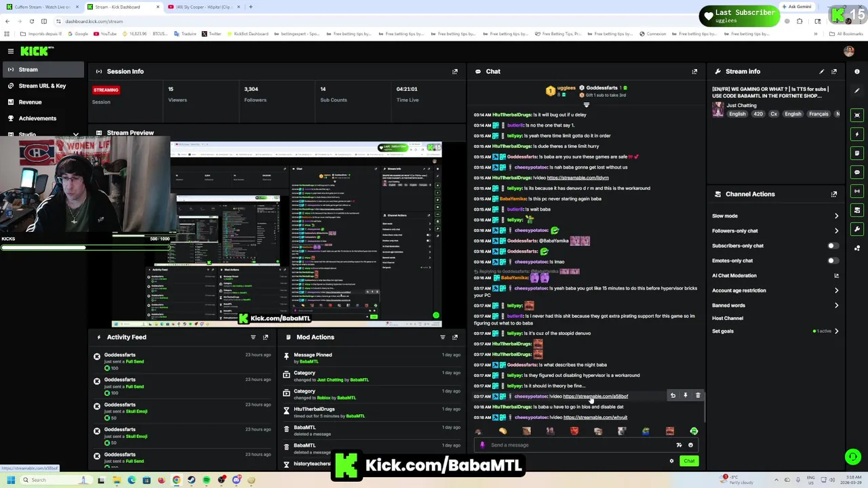The width and height of the screenshot is (868, 488).
Task: Open the Stream sidebar item
Action: pos(42,69)
